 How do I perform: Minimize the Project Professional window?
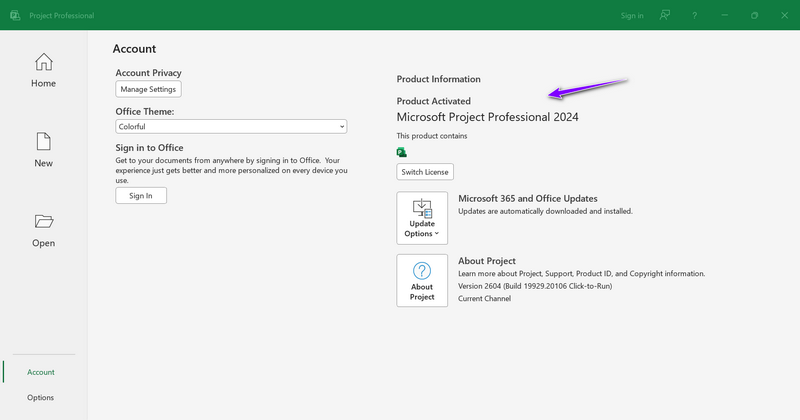pyautogui.click(x=724, y=16)
